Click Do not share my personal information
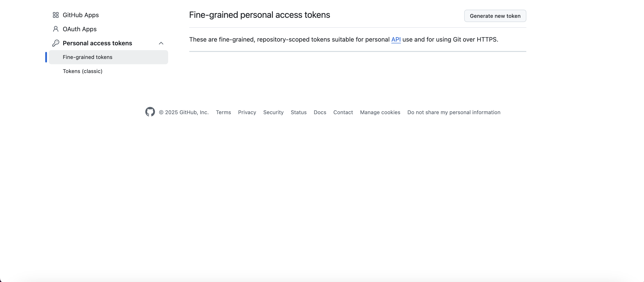The image size is (644, 282). 453,112
